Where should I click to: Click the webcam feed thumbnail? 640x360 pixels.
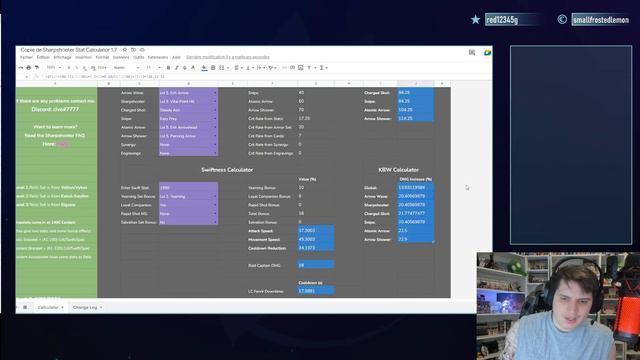click(558, 306)
